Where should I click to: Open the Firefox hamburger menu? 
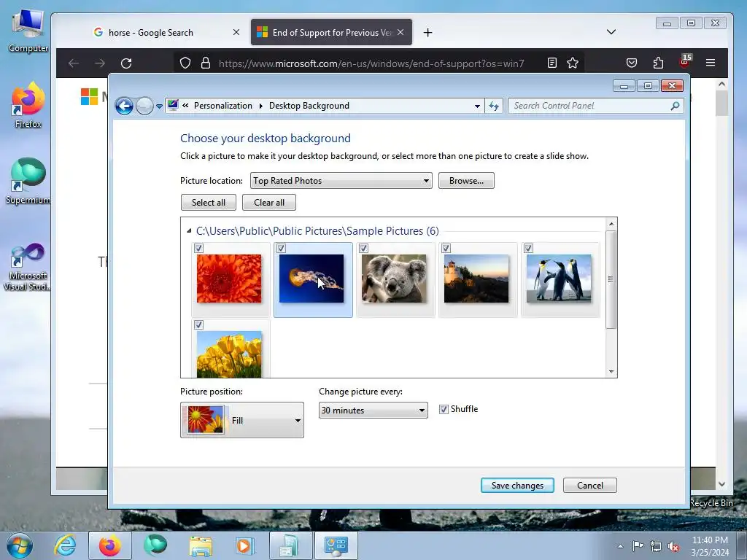click(711, 63)
